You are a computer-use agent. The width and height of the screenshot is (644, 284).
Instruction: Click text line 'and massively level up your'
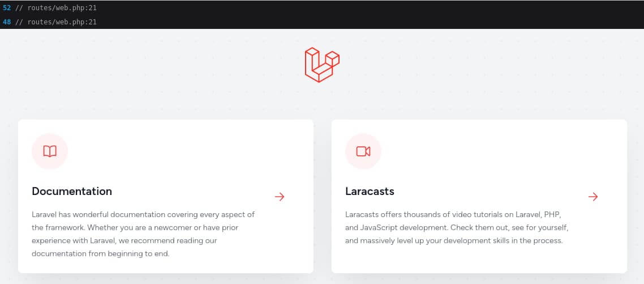click(x=454, y=240)
